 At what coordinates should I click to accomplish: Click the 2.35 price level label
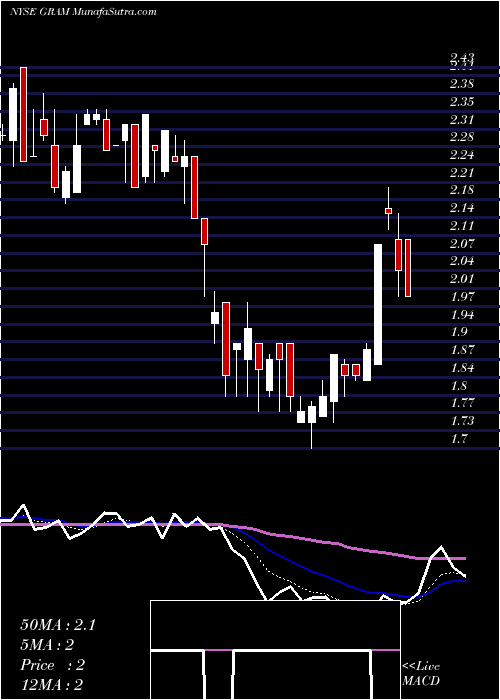click(x=462, y=102)
